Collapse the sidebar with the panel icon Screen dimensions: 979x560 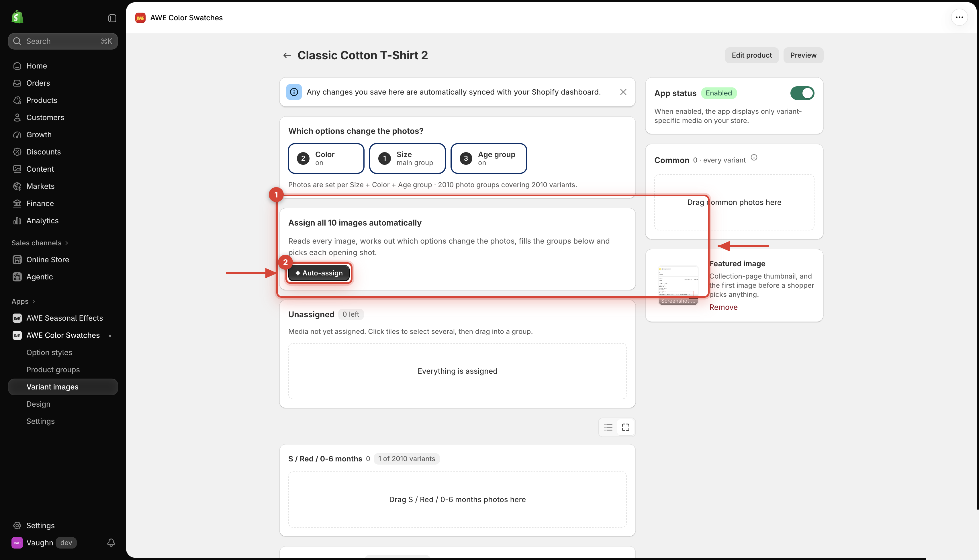coord(112,18)
